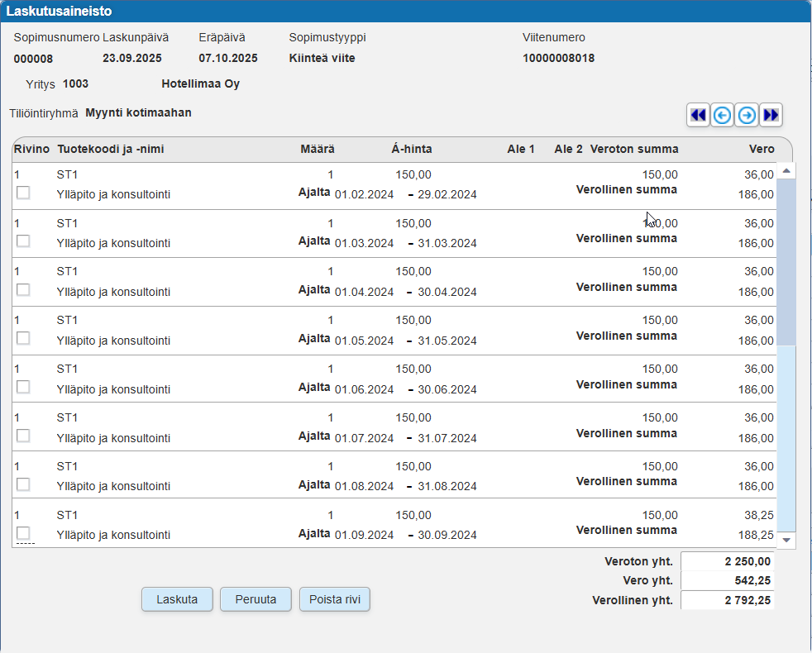Click end date 30.09.2024
This screenshot has width=812, height=653.
coord(447,535)
